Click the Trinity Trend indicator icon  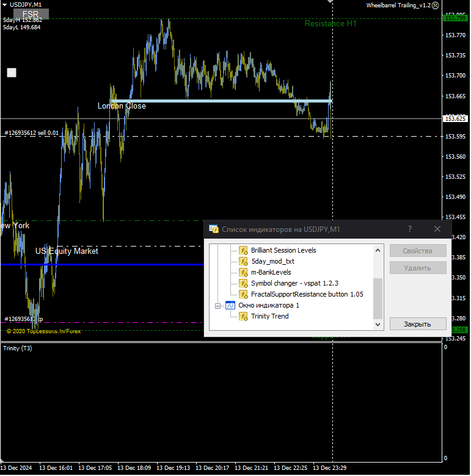[x=243, y=316]
